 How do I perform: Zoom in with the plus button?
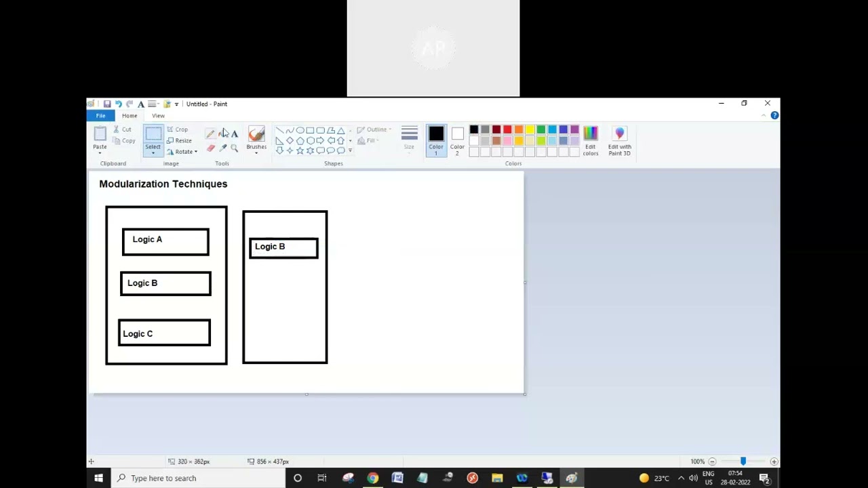coord(774,462)
